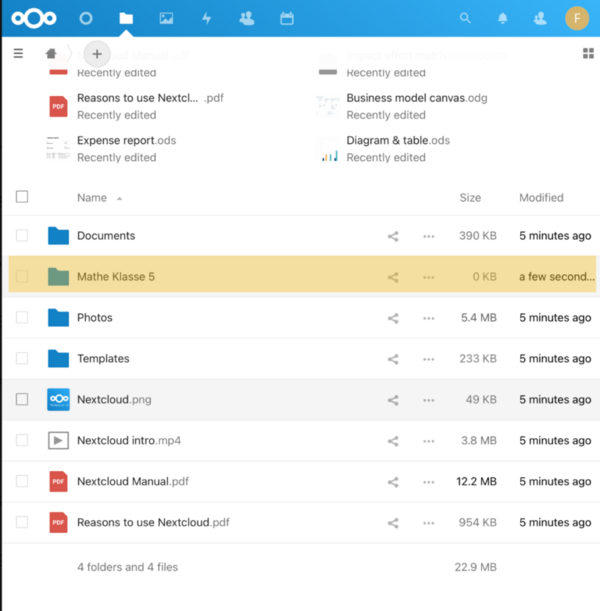Open the Contacts app icon
The width and height of the screenshot is (600, 611).
click(247, 18)
